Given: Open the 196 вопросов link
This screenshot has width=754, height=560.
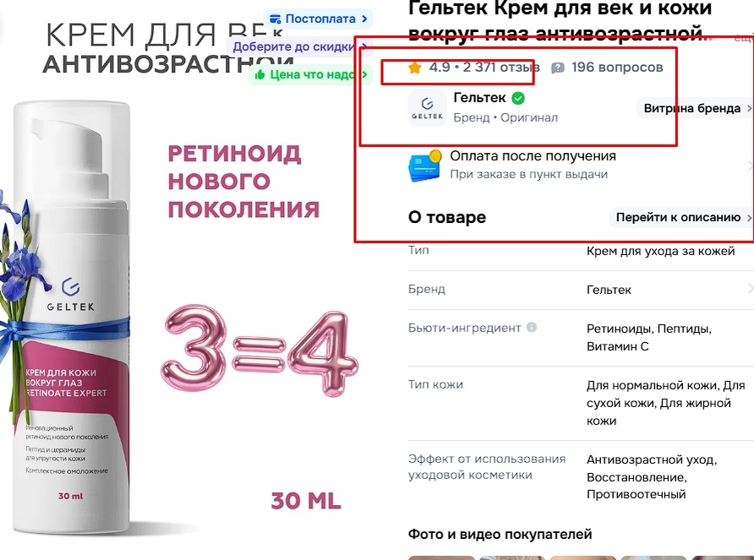Looking at the screenshot, I should 617,68.
